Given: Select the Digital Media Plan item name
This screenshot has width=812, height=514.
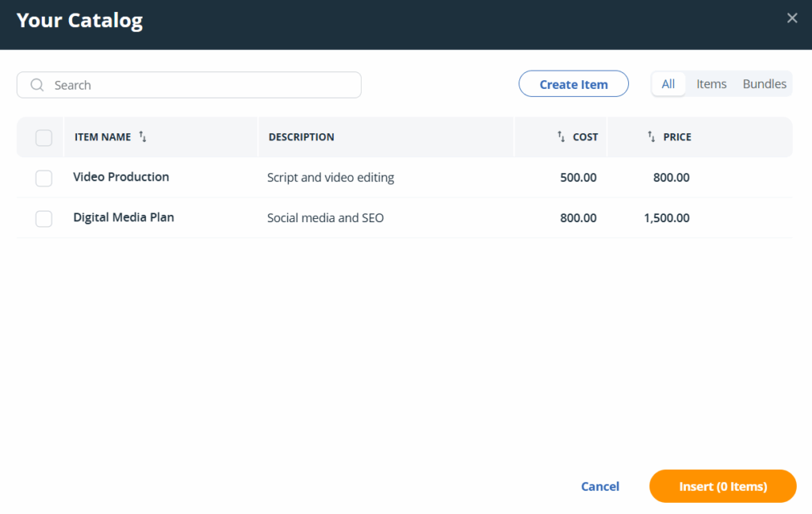Looking at the screenshot, I should 124,217.
